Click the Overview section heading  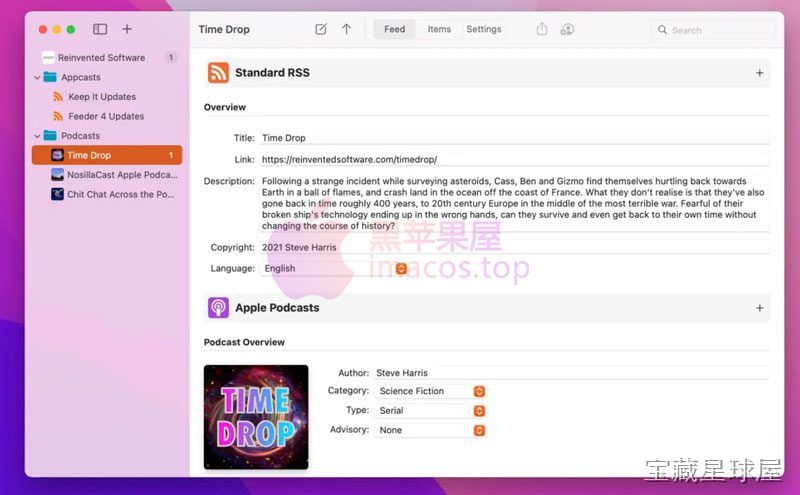(x=224, y=107)
